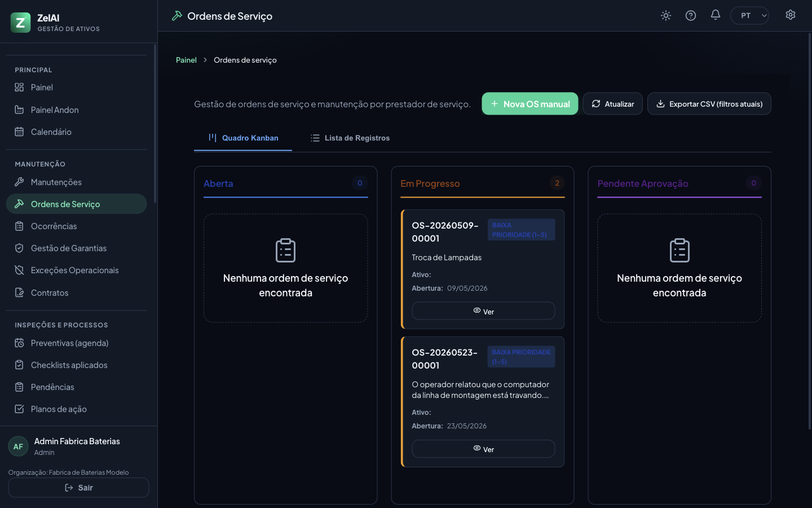Go to Painel in sidebar
812x508 pixels.
click(x=76, y=87)
